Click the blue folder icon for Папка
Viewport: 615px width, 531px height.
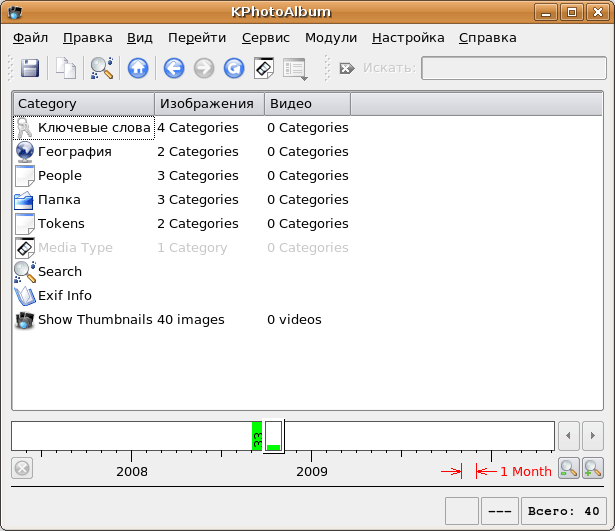(x=24, y=200)
